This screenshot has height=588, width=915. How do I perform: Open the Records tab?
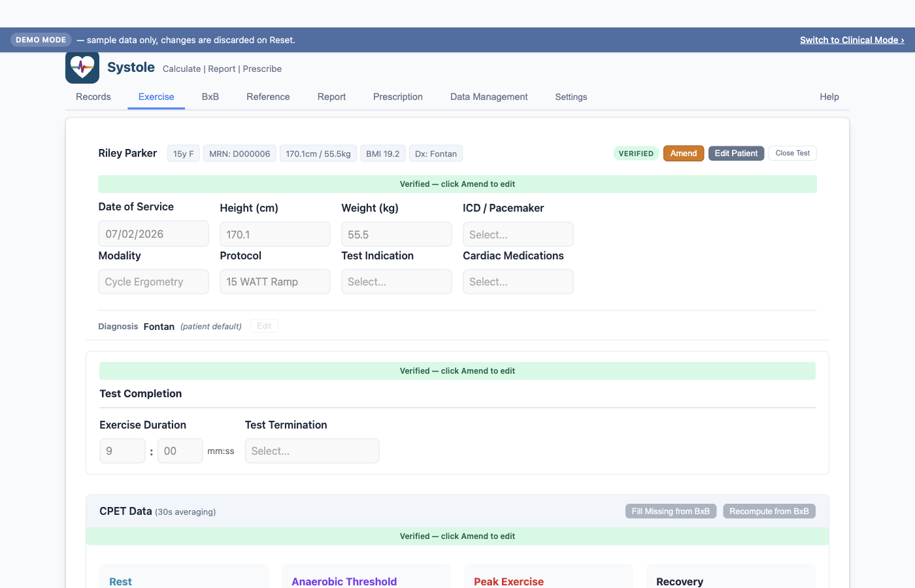[93, 97]
